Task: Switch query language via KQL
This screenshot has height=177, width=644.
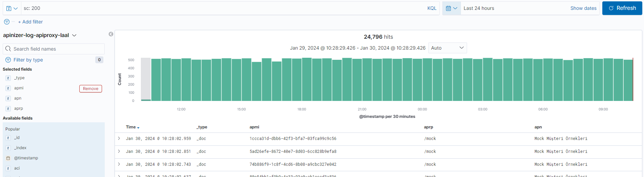Action: point(432,8)
